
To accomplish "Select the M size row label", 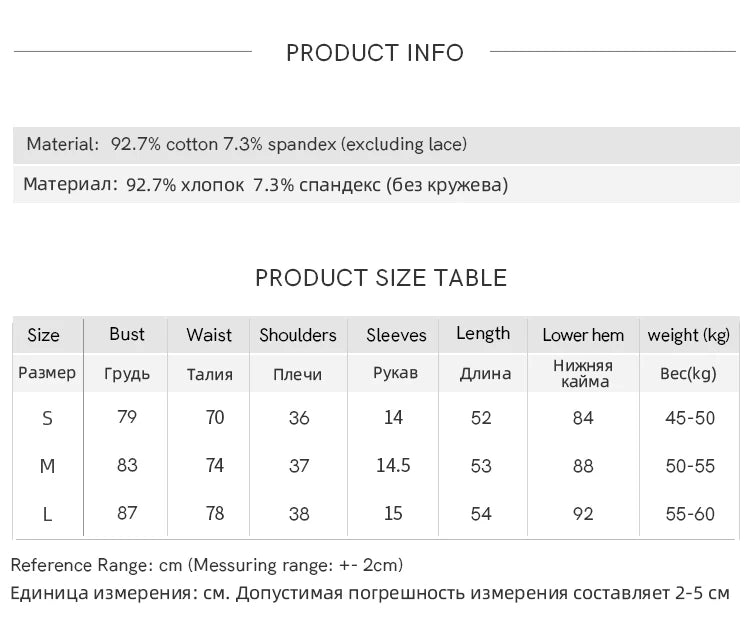I will pyautogui.click(x=47, y=466).
